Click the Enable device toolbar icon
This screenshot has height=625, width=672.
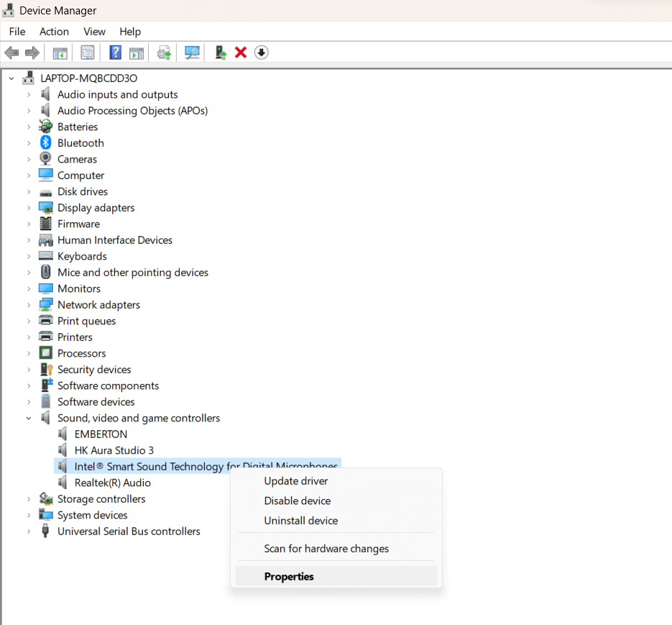point(221,53)
